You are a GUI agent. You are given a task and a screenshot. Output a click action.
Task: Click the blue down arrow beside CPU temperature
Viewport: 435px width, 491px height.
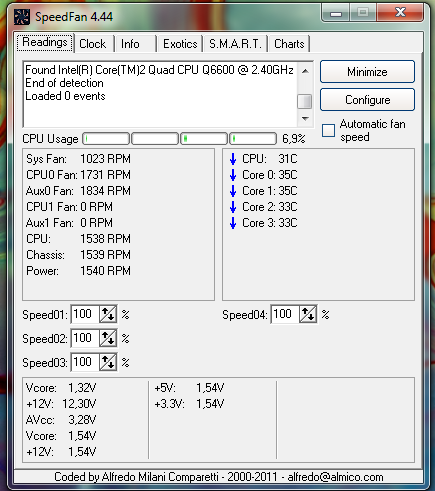[x=233, y=159]
